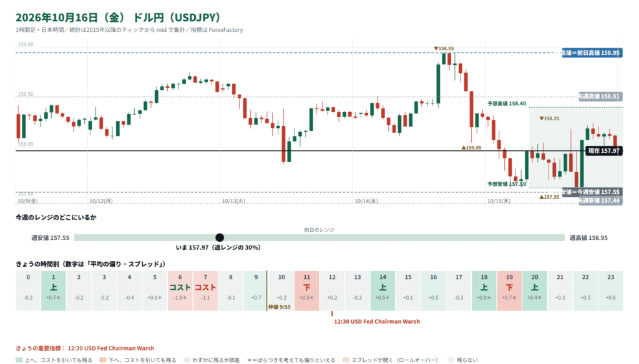The width and height of the screenshot is (639, 364).
Task: Click the pale green swatch for わずかに残るが誤差
Action: coord(187,360)
